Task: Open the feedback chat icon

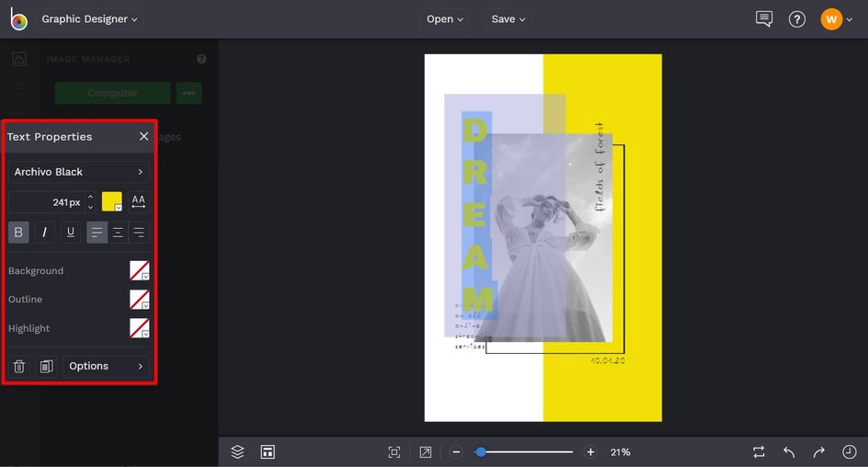Action: 764,18
